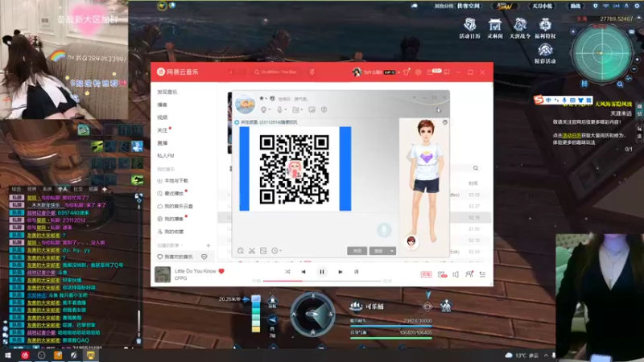The width and height of the screenshot is (644, 362).
Task: Toggle the game chat lock icon
Action: point(138,197)
